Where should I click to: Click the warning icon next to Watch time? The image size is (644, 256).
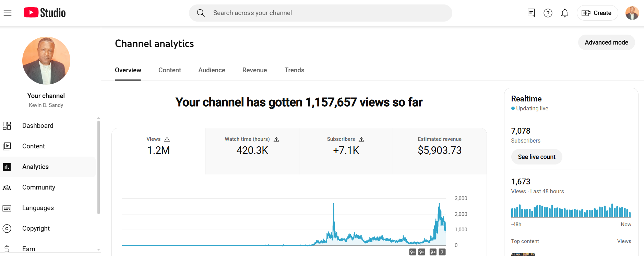coord(276,139)
